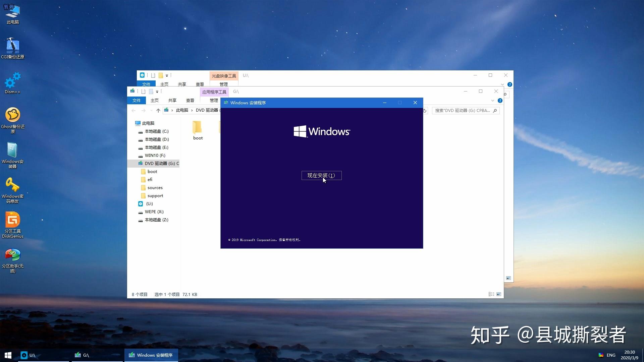
Task: Open the 文件 menu in G:\ window
Action: [x=136, y=100]
